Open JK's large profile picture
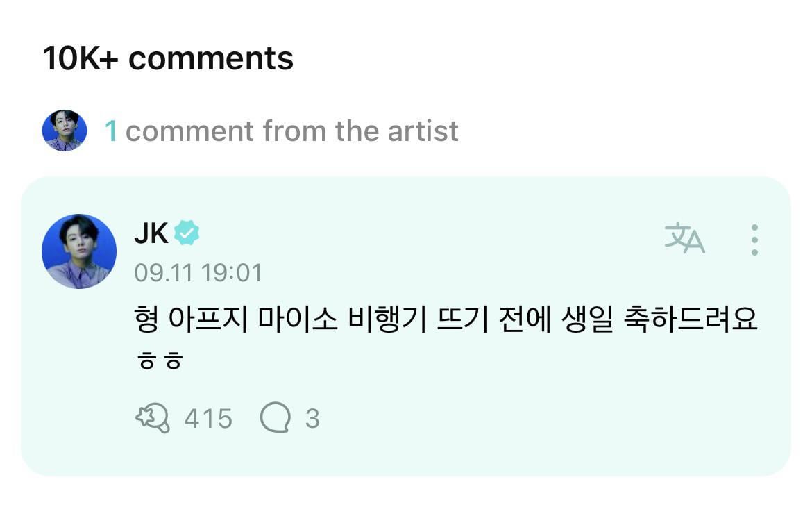 click(79, 251)
